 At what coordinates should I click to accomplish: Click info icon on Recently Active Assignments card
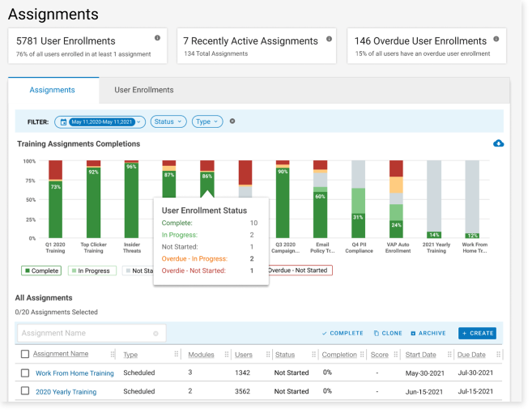tap(329, 39)
